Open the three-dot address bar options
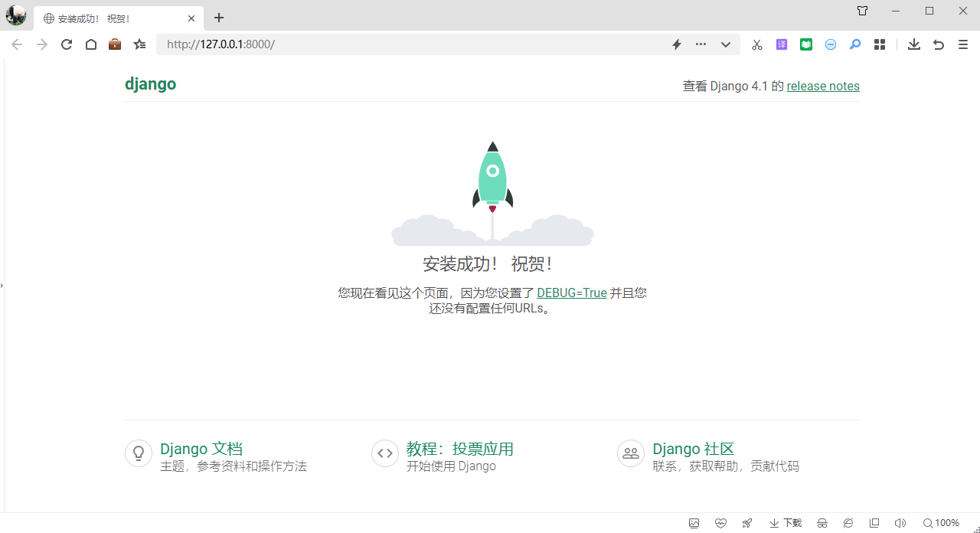Viewport: 980px width, 533px height. pos(701,44)
